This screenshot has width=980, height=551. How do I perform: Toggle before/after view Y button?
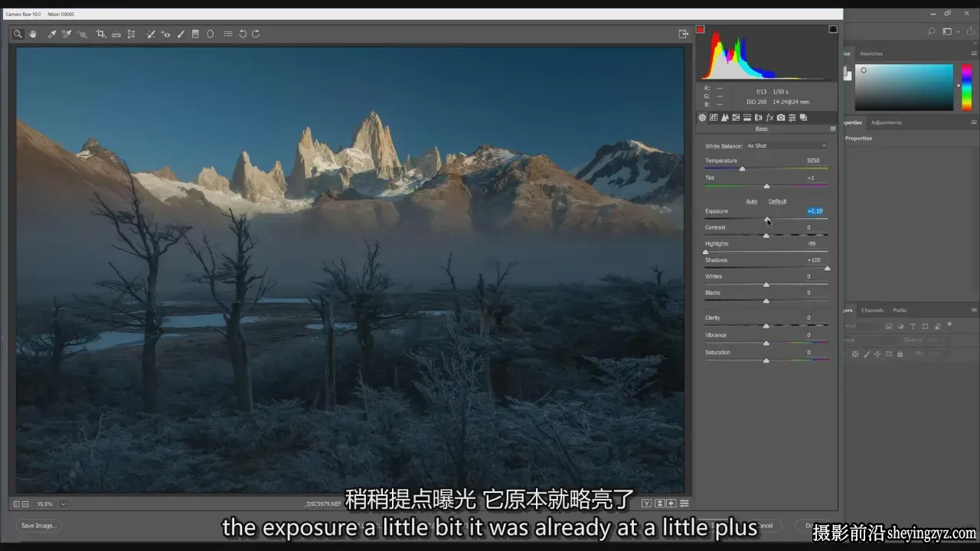click(647, 504)
